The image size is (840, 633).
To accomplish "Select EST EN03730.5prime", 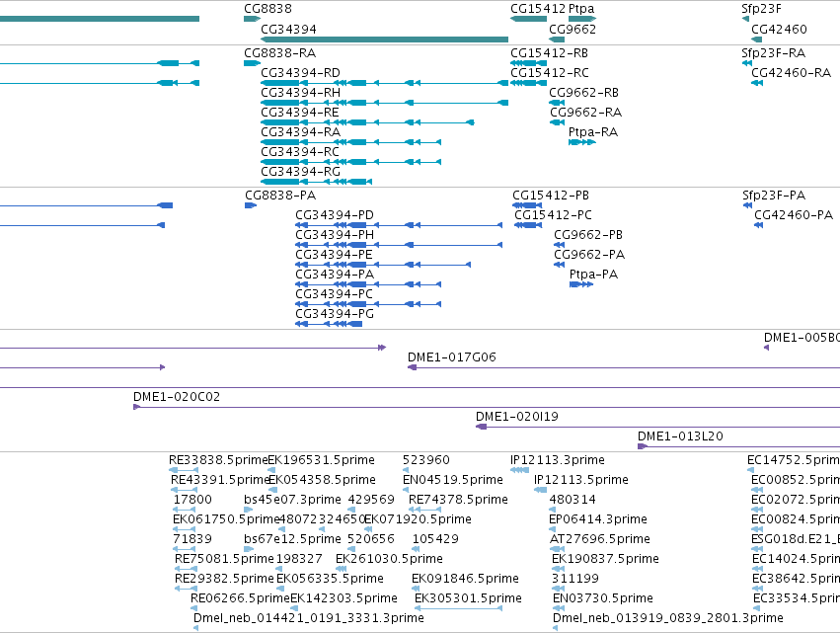I will [603, 598].
